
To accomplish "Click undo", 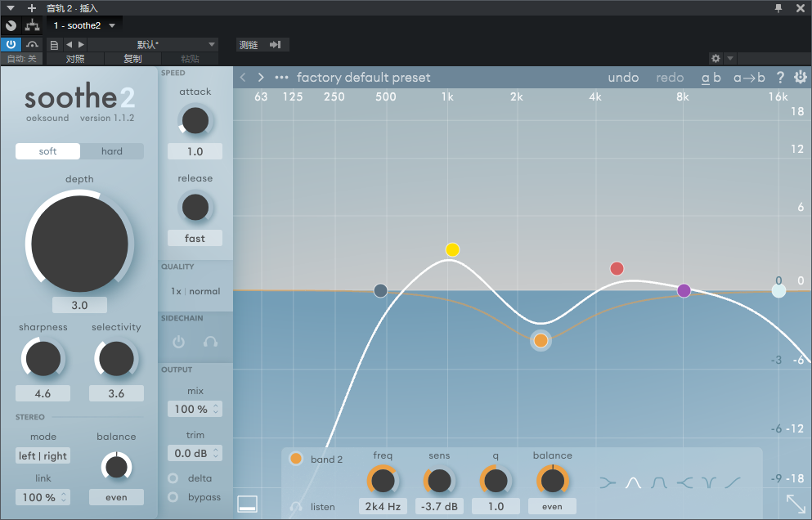I will coord(623,78).
